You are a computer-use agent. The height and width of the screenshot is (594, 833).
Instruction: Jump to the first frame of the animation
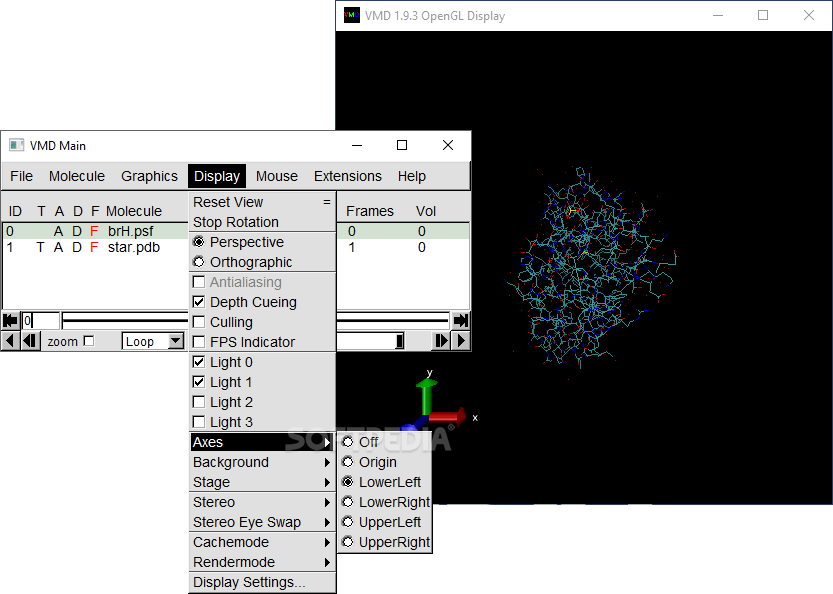point(10,320)
